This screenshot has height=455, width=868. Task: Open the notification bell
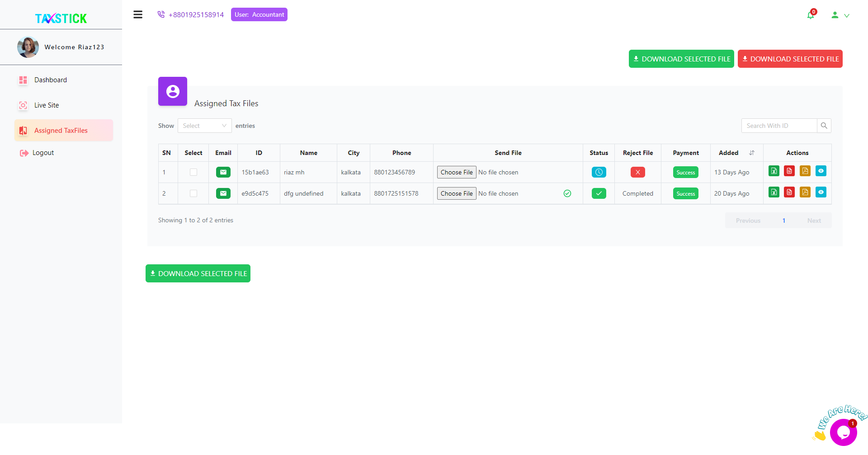click(x=811, y=15)
